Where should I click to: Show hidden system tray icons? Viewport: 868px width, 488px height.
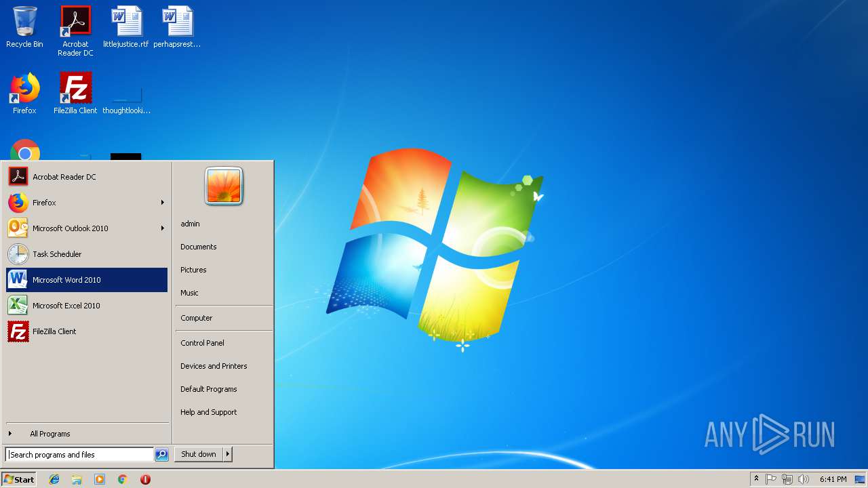click(x=756, y=479)
